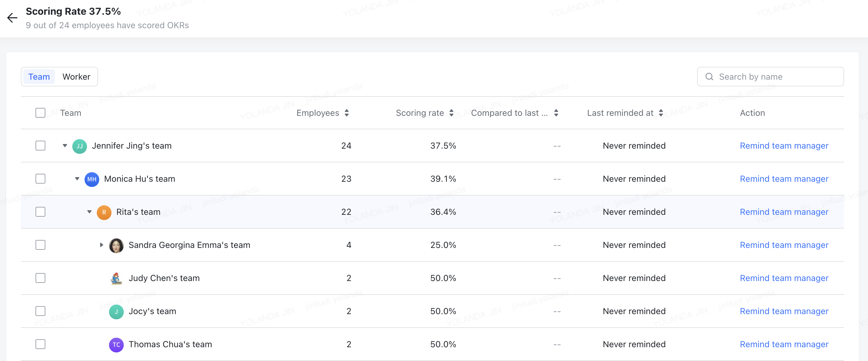This screenshot has height=361, width=868.
Task: Click Judy Chen's team avatar
Action: point(116,278)
